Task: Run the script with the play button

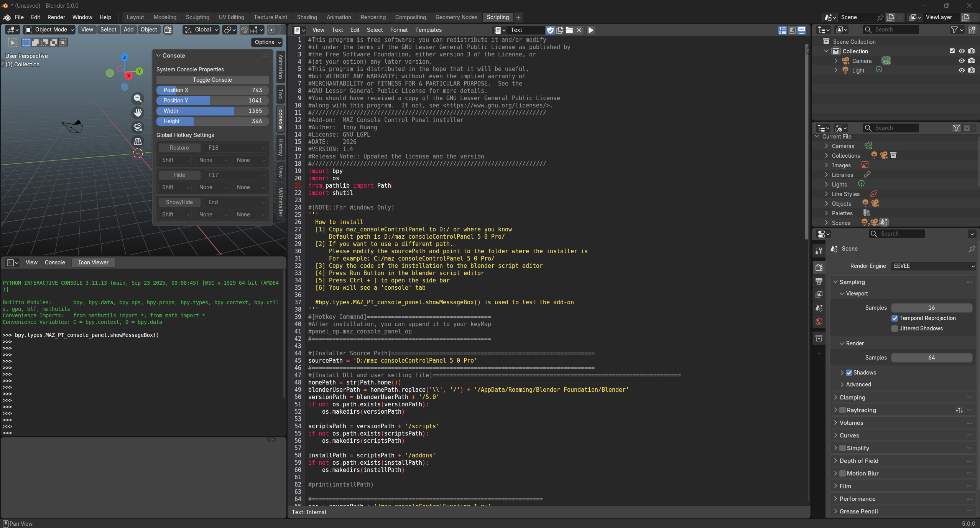Action: click(x=591, y=30)
